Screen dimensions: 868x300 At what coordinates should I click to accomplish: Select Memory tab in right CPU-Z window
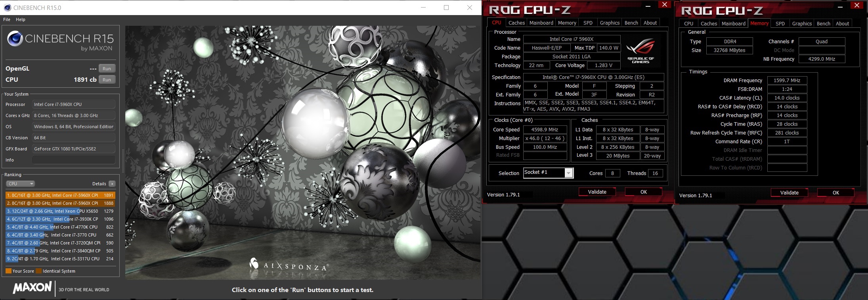pyautogui.click(x=759, y=23)
